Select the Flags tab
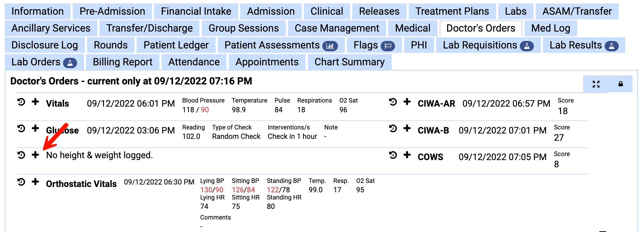The image size is (644, 232). pyautogui.click(x=374, y=45)
